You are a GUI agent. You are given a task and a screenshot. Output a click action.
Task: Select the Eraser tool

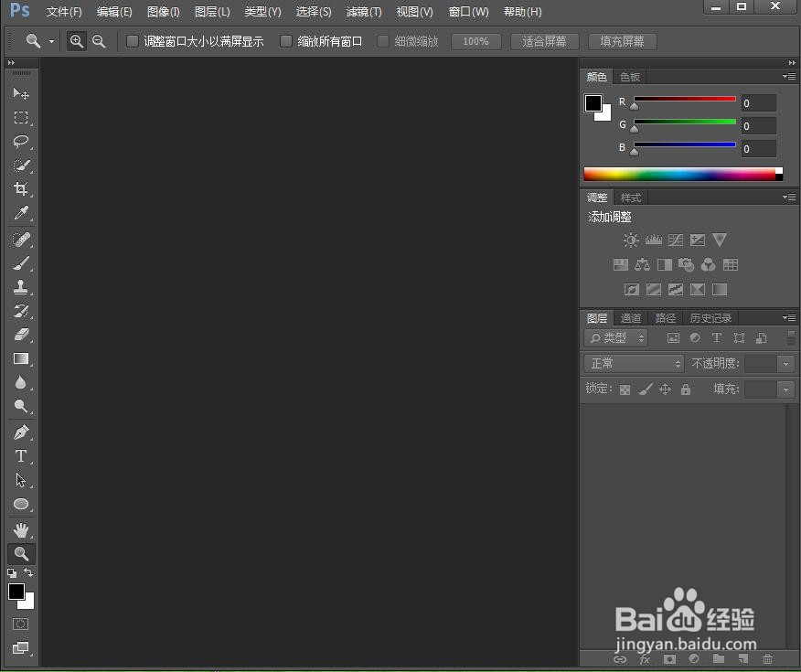pyautogui.click(x=21, y=335)
